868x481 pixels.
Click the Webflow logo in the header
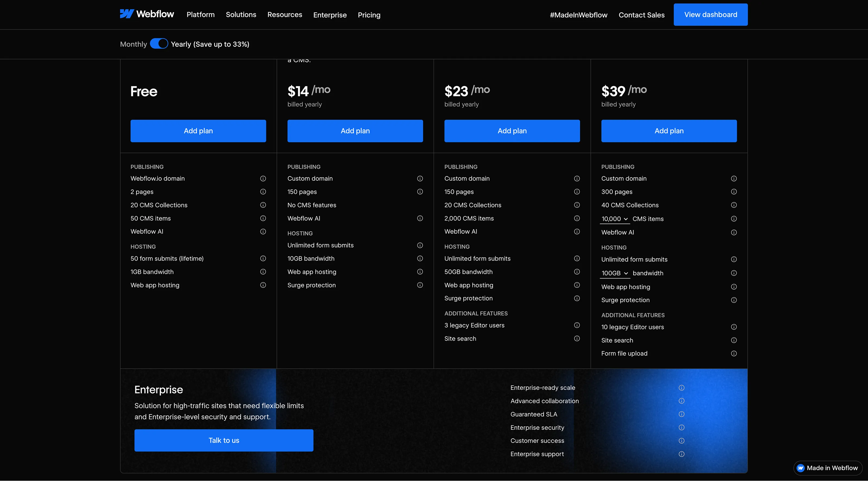tap(147, 14)
